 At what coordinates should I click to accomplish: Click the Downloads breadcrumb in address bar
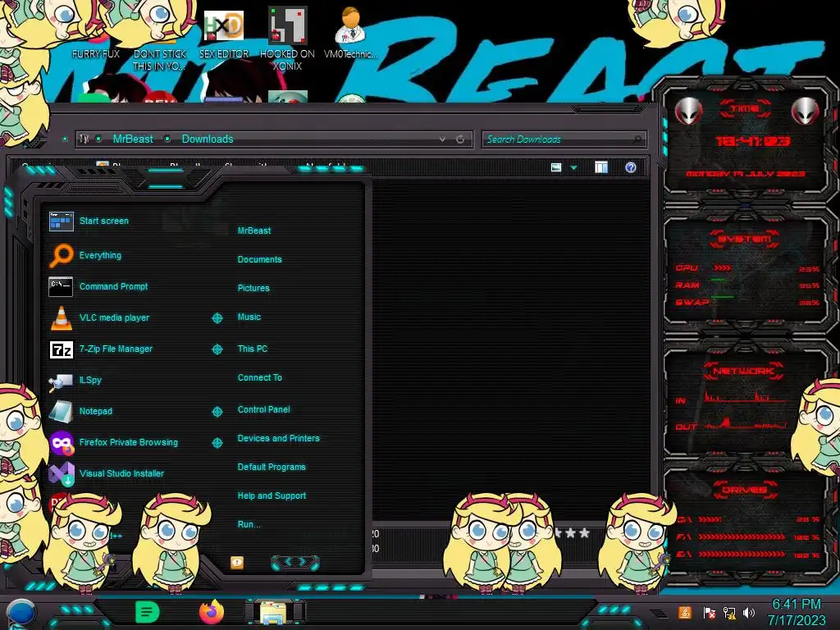tap(208, 139)
